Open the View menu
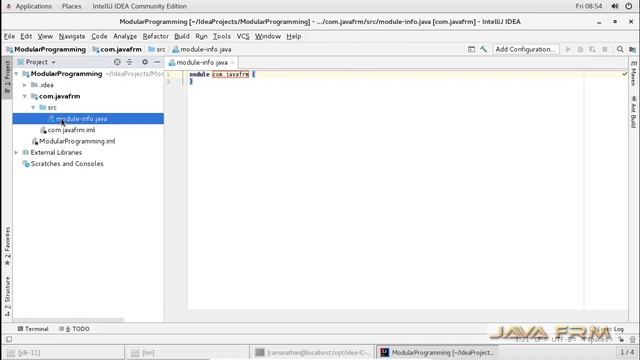 (x=45, y=36)
